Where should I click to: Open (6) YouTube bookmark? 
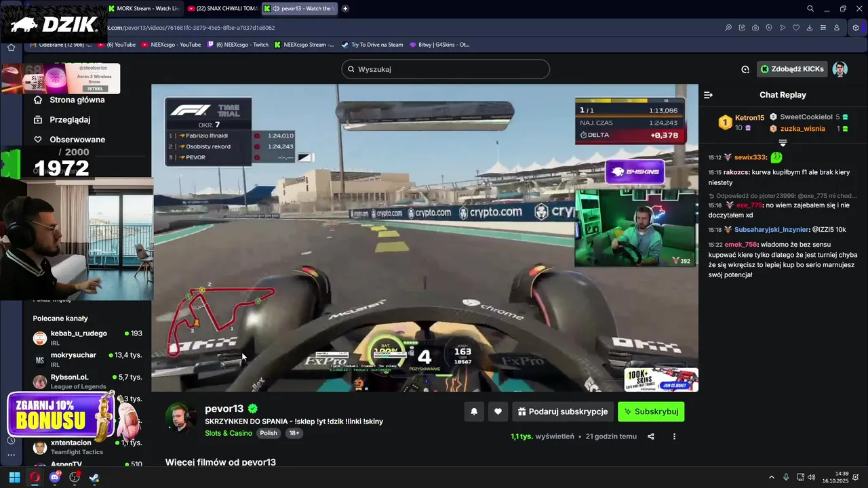[116, 45]
